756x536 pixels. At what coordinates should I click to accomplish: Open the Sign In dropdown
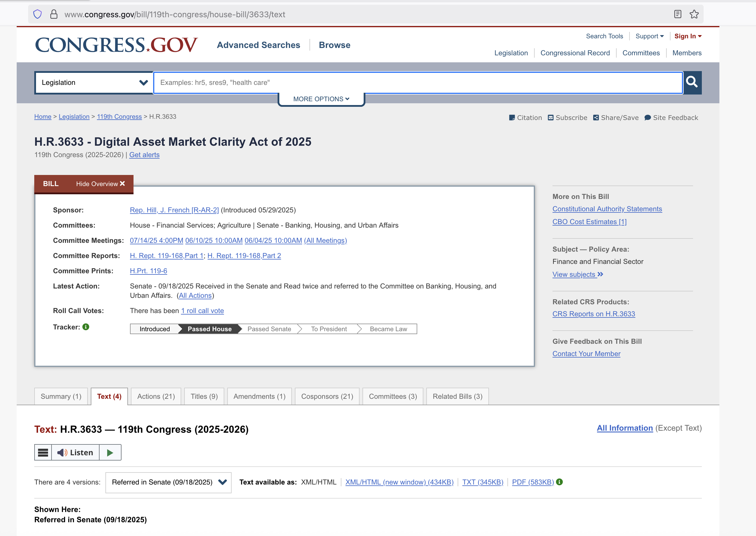pyautogui.click(x=688, y=36)
